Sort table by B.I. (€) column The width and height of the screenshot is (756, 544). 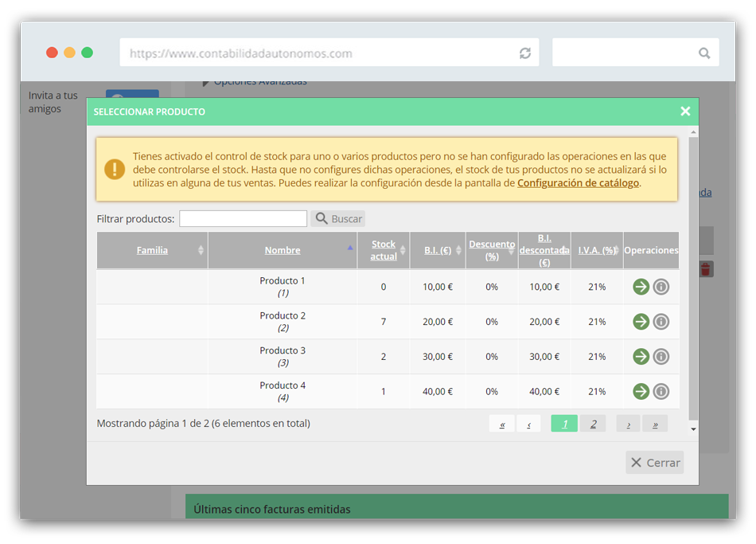click(x=438, y=250)
